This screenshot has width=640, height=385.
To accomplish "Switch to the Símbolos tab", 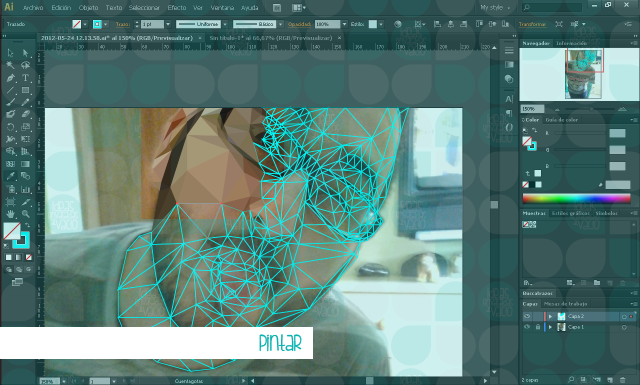I will (x=606, y=213).
